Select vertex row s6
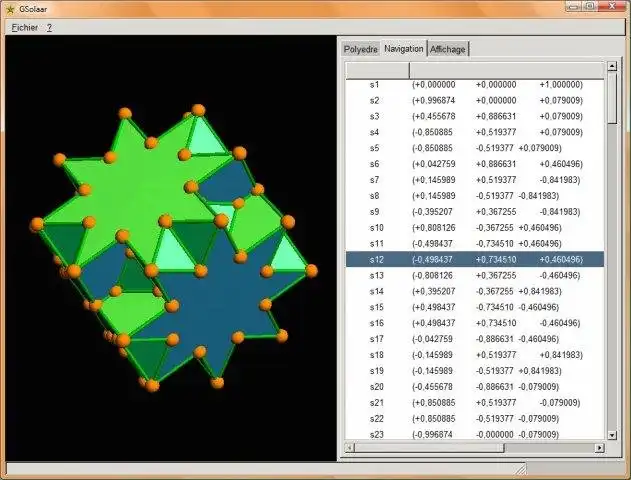 (475, 164)
